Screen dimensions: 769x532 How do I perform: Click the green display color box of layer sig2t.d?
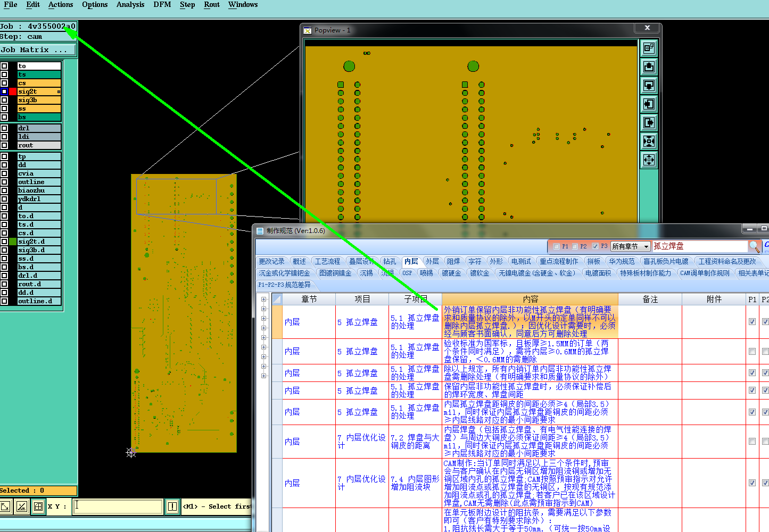click(13, 242)
